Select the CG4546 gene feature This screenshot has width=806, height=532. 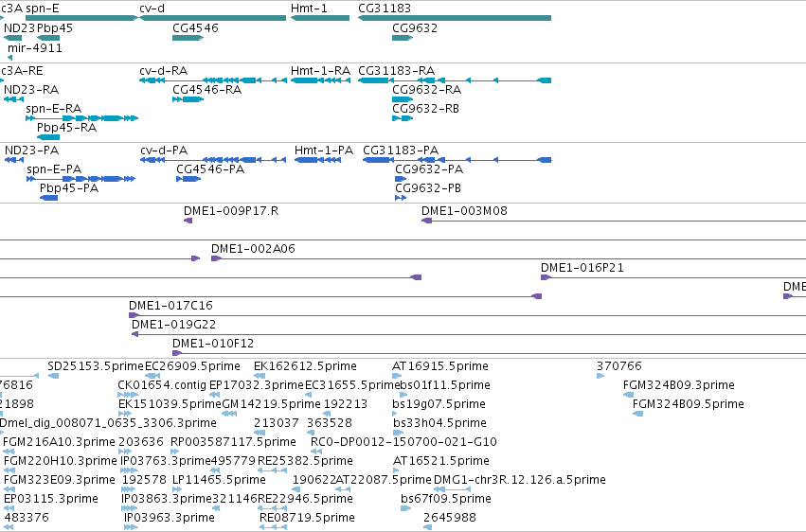pyautogui.click(x=188, y=38)
